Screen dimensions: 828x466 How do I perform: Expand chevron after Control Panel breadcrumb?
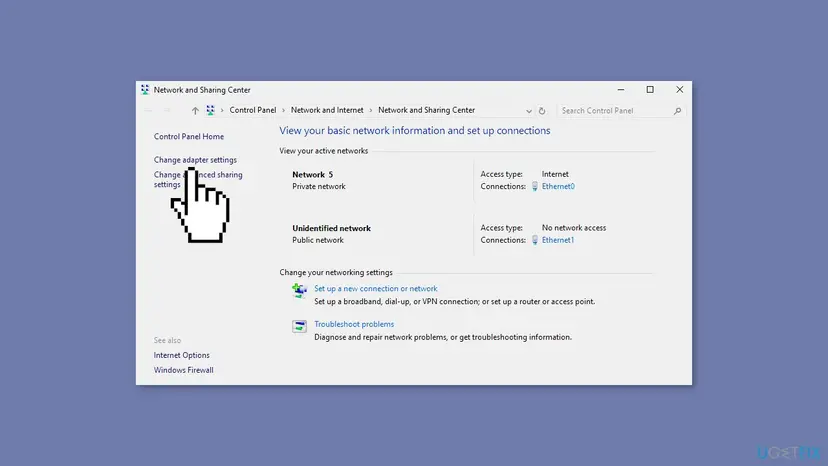click(x=284, y=110)
